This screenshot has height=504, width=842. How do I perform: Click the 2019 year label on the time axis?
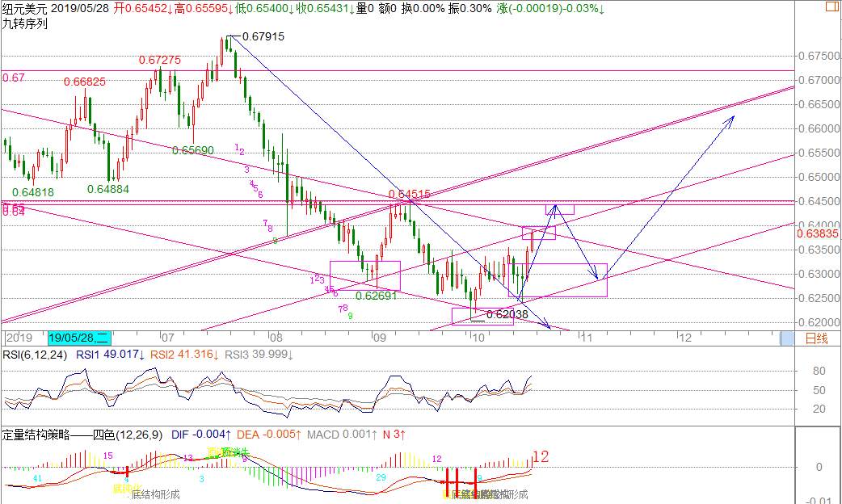[19, 338]
